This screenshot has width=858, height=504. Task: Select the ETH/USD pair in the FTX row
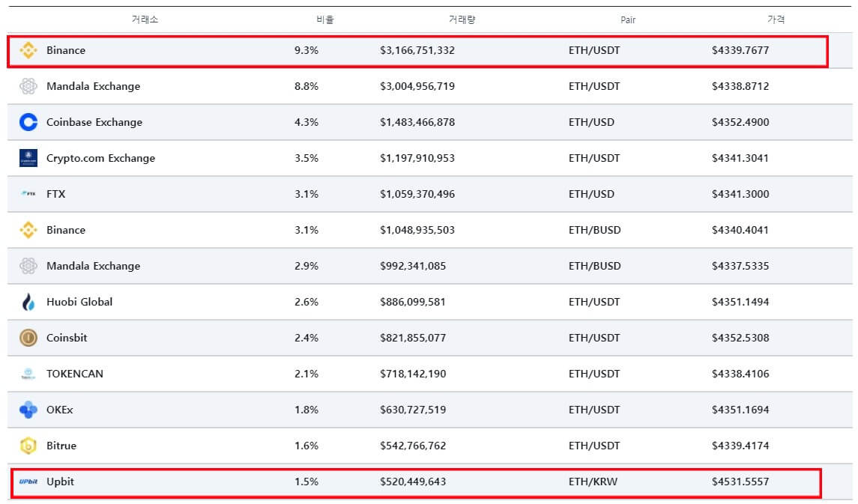(591, 194)
